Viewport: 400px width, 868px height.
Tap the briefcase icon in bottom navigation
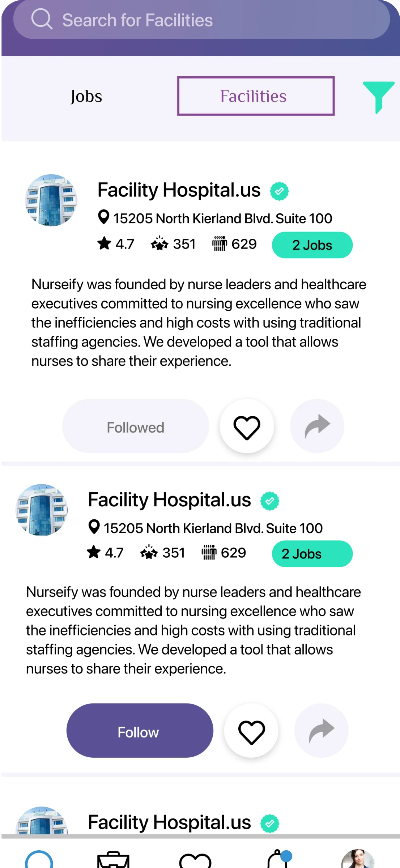(x=113, y=859)
